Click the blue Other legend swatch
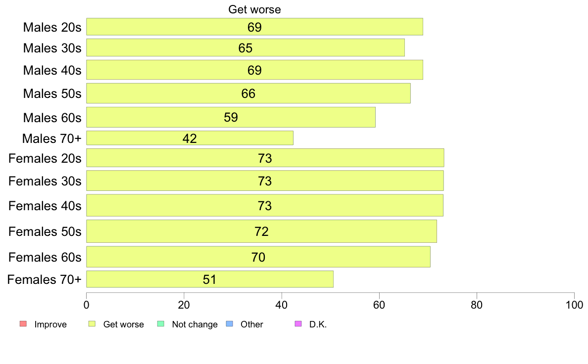The width and height of the screenshot is (588, 364). pos(230,324)
